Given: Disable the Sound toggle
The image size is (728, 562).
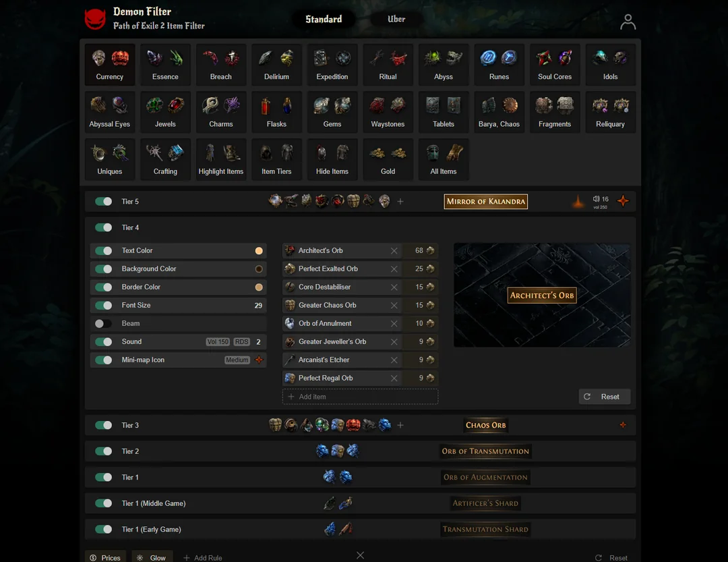Looking at the screenshot, I should (x=104, y=341).
